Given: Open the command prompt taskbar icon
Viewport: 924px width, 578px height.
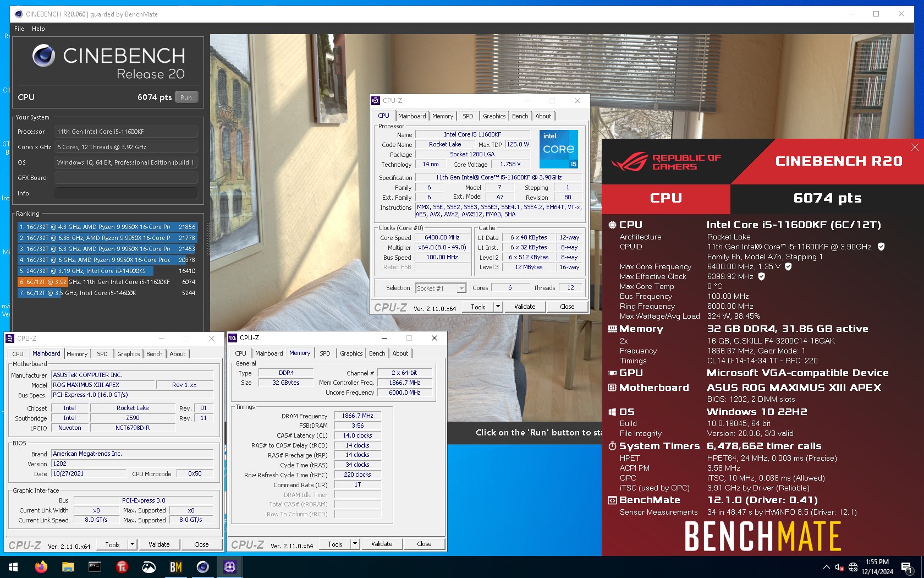Looking at the screenshot, I should (95, 566).
